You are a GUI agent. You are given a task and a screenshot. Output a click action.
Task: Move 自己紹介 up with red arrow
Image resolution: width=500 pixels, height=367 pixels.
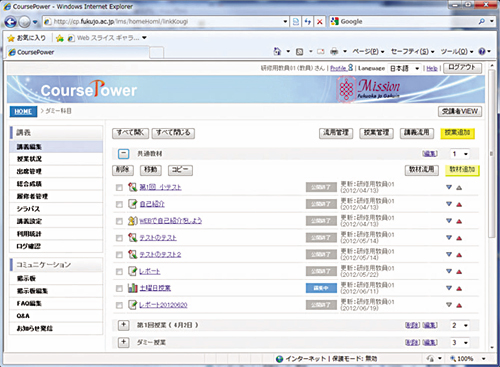pos(459,204)
